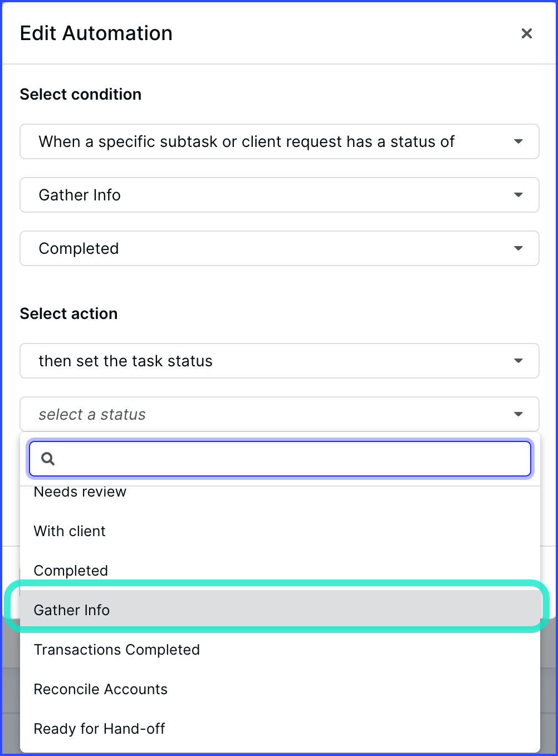Viewport: 558px width, 756px height.
Task: Open the Completed condition status dropdown
Action: point(280,248)
